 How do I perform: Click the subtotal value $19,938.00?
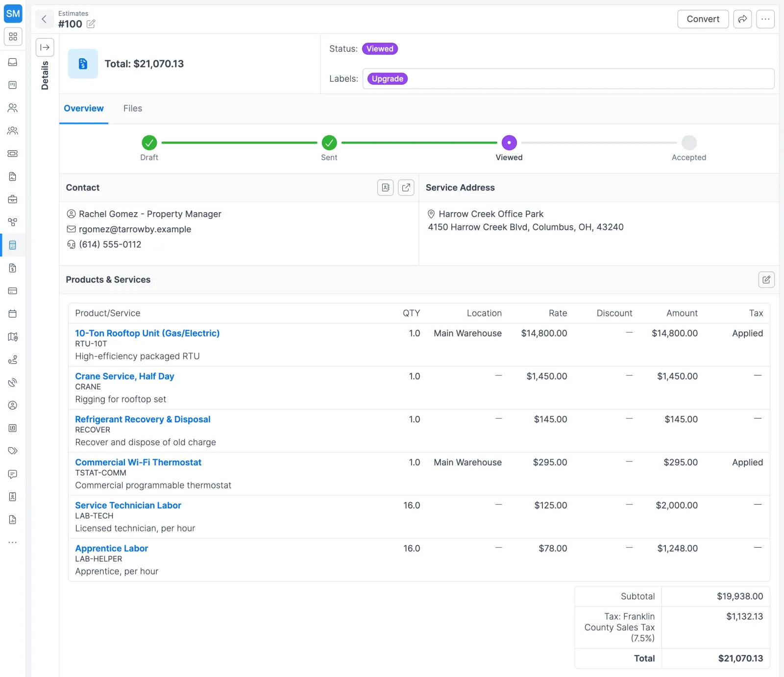pos(740,596)
